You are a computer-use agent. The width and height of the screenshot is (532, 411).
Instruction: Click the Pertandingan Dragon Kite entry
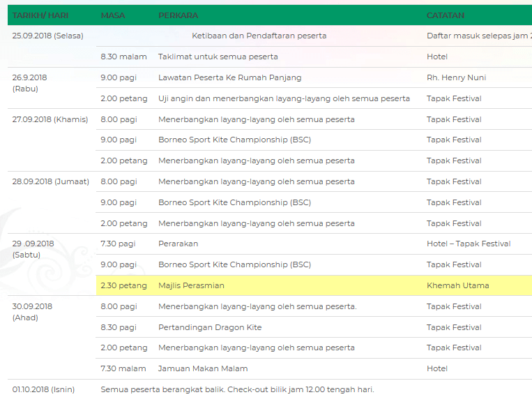[210, 327]
